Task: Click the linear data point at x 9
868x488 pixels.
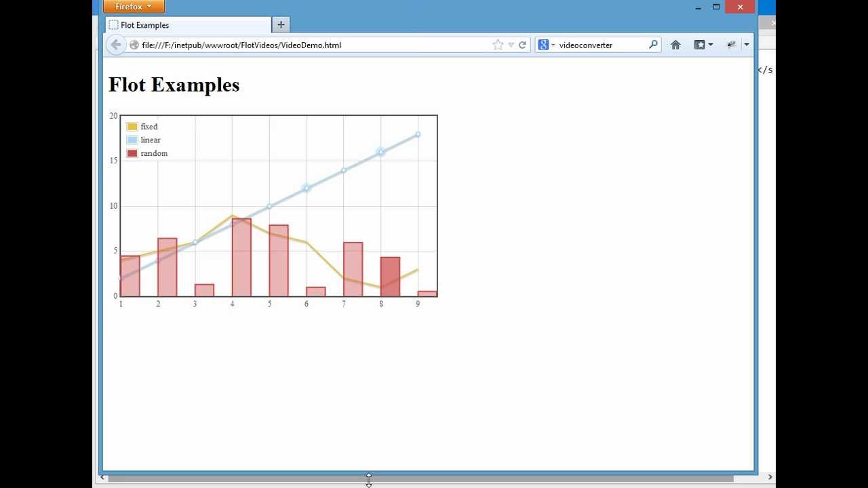Action: (418, 134)
